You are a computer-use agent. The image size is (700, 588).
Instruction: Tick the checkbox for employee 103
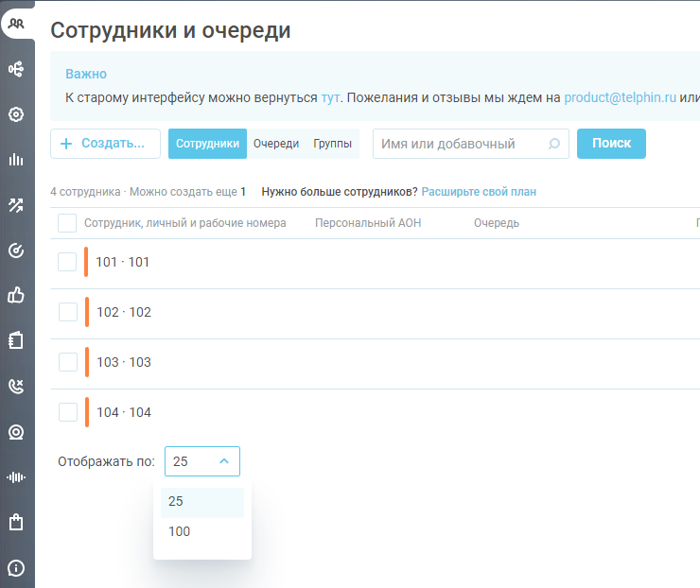(x=67, y=362)
